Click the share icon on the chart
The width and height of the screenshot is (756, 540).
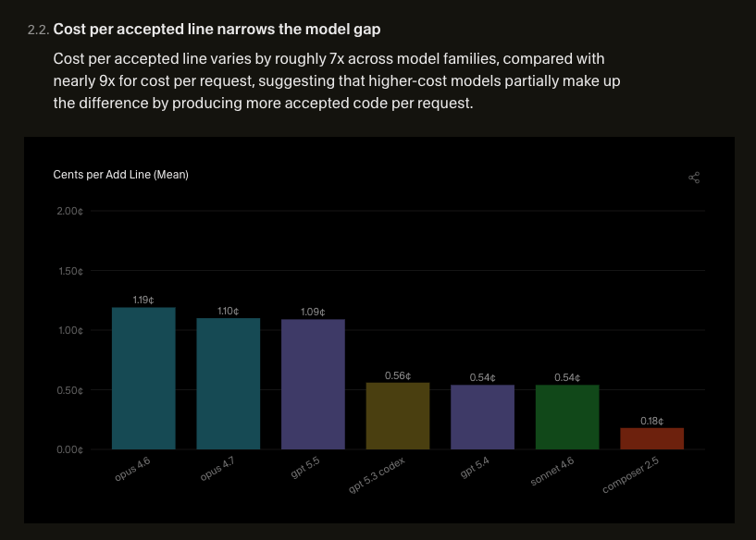[x=694, y=178]
